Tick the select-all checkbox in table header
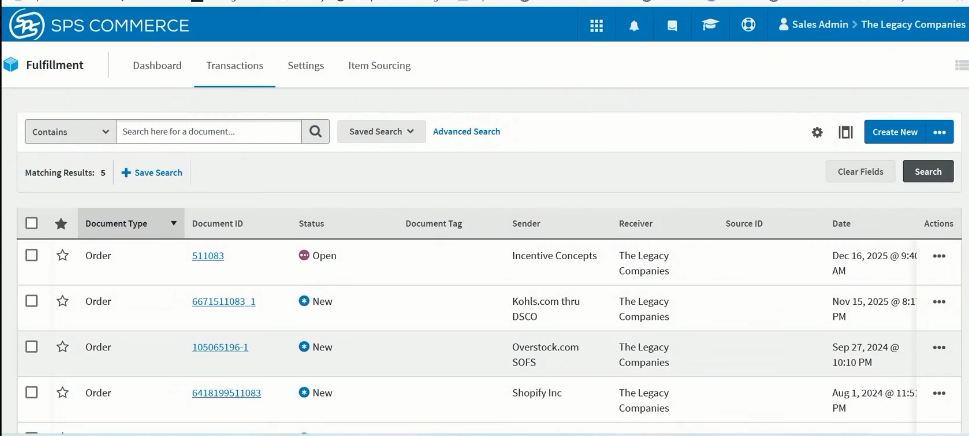 pos(32,223)
